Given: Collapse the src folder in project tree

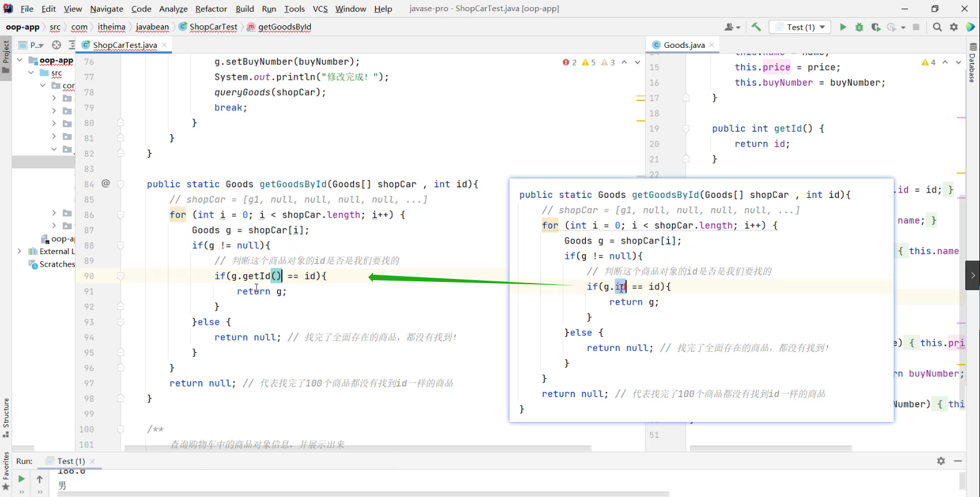Looking at the screenshot, I should tap(31, 73).
